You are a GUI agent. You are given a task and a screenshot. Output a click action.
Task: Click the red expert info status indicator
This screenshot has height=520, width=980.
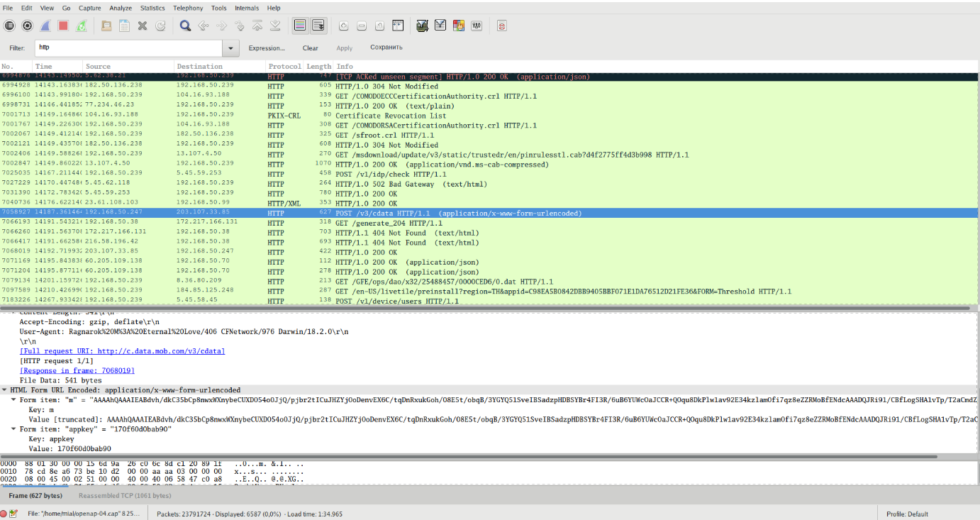pyautogui.click(x=5, y=514)
